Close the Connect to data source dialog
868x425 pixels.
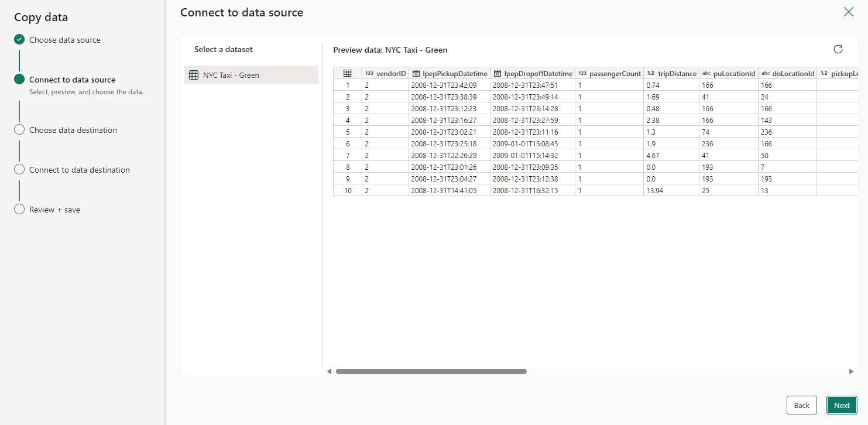coord(848,12)
